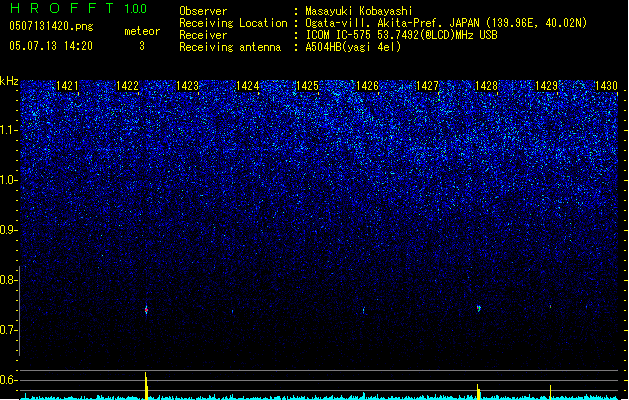Select observer name Masayuki Kobayashi
The height and width of the screenshot is (400, 629).
tap(359, 11)
